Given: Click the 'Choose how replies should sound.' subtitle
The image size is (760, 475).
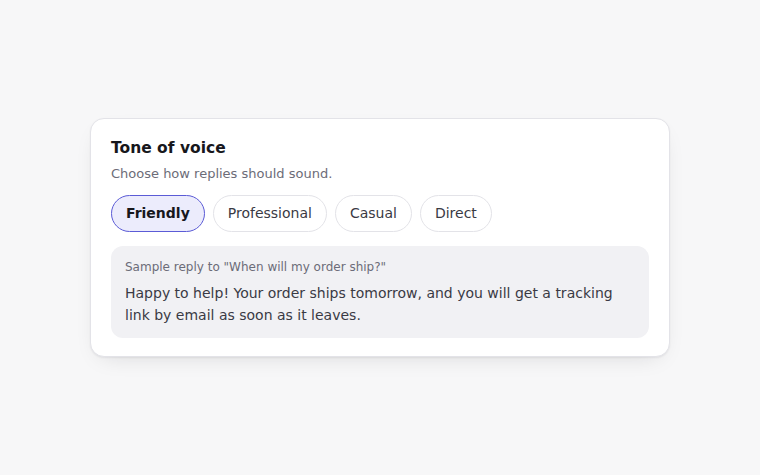Looking at the screenshot, I should (x=222, y=174).
